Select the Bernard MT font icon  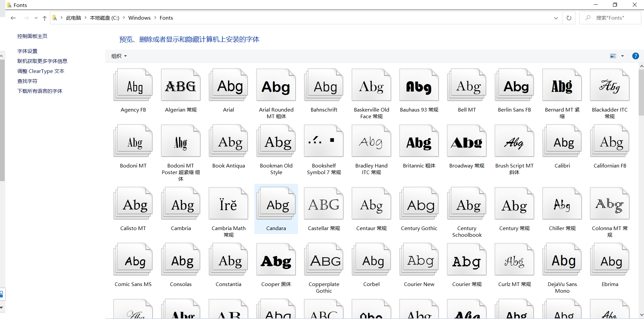[x=562, y=85]
